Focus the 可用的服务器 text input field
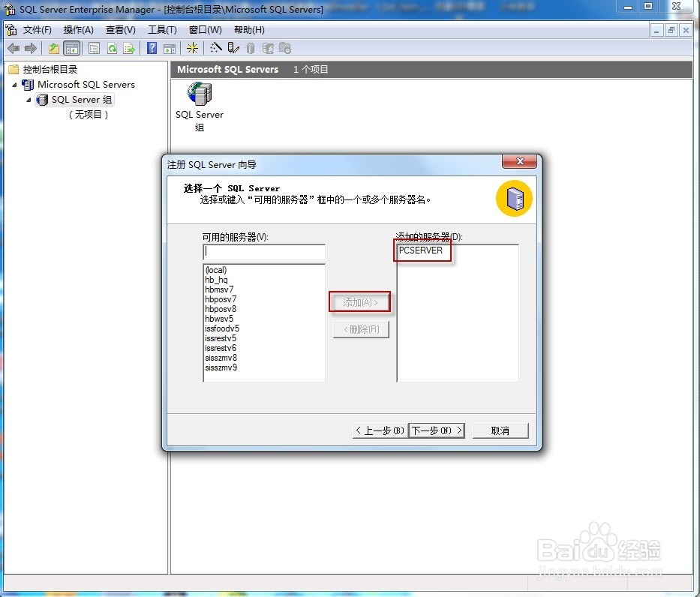700x597 pixels. 264,252
